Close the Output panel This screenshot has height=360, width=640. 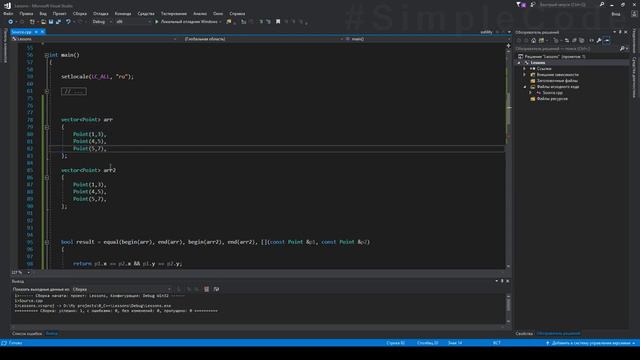tap(508, 281)
